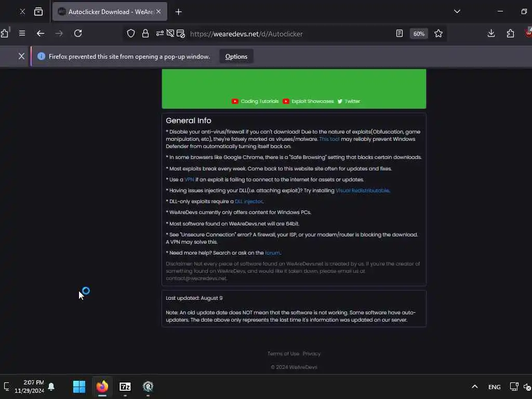
Task: Show hidden system tray icons
Action: tap(475, 387)
